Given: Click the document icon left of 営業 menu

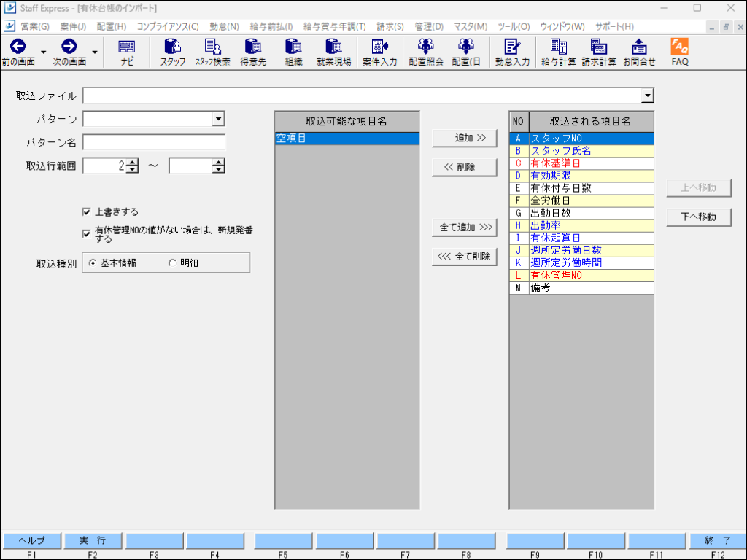Looking at the screenshot, I should coord(9,26).
